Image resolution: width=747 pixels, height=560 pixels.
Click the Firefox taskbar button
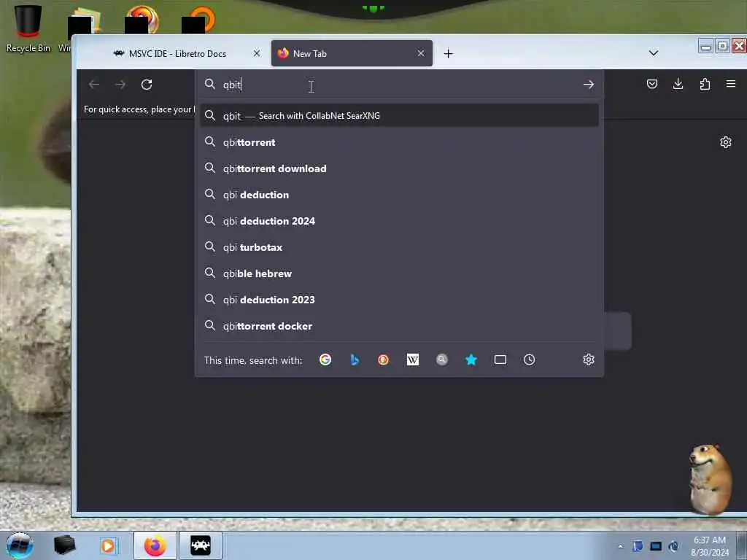pyautogui.click(x=155, y=545)
